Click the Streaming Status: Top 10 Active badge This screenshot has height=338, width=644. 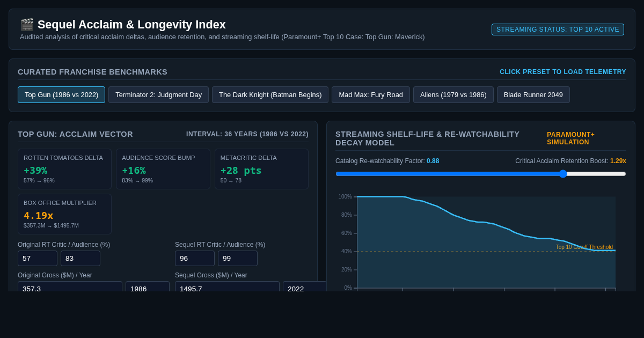(x=558, y=30)
